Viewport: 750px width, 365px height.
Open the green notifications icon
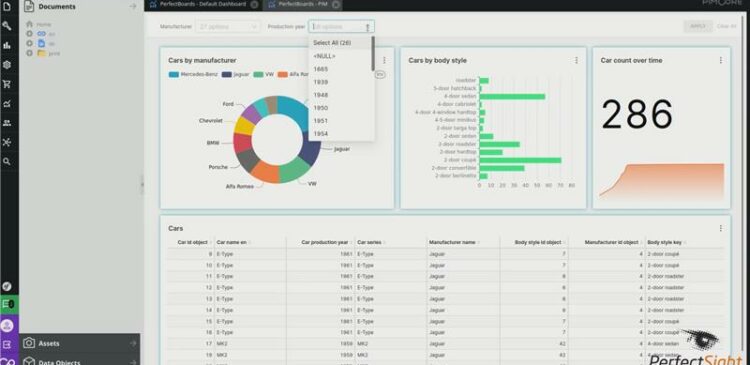(9, 304)
